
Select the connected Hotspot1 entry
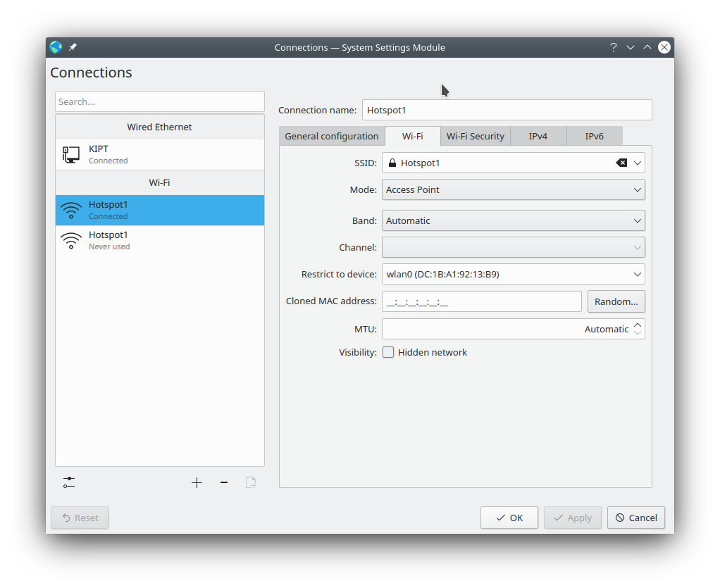coord(160,211)
